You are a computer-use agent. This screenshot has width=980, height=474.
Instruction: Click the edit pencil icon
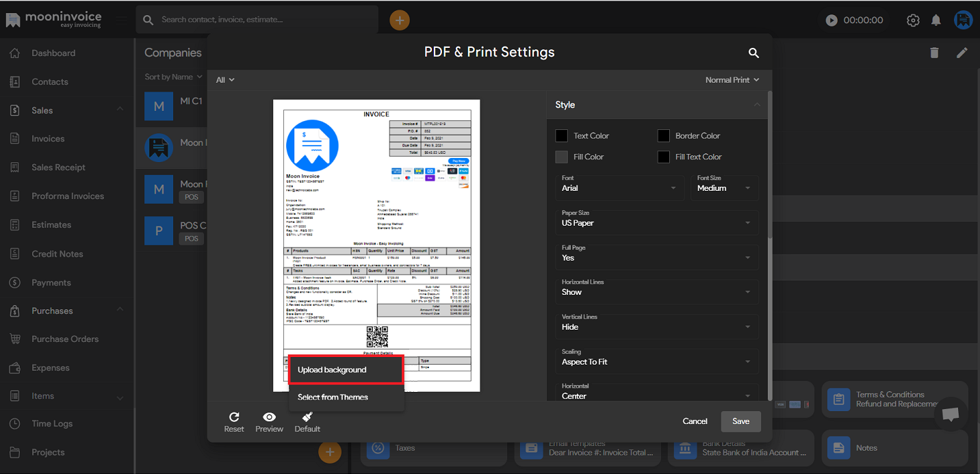[962, 53]
